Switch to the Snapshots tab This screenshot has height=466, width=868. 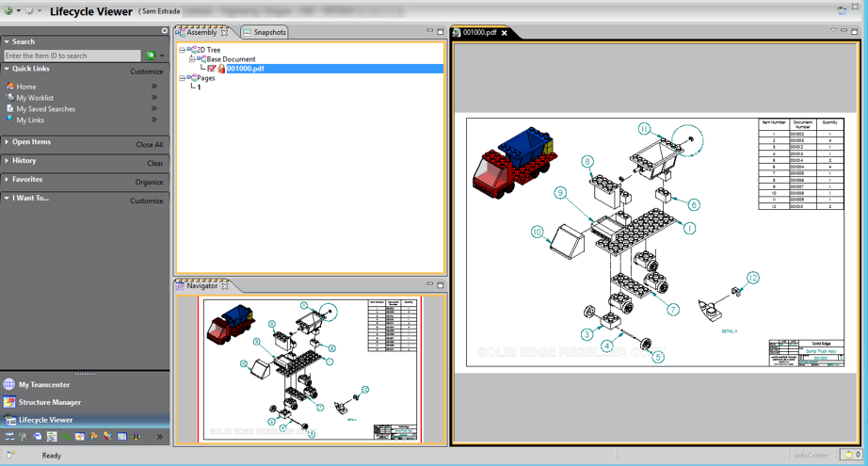tap(265, 32)
